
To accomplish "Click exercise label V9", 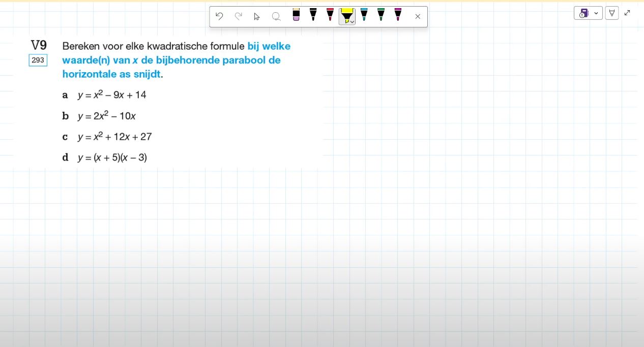I will [x=39, y=46].
